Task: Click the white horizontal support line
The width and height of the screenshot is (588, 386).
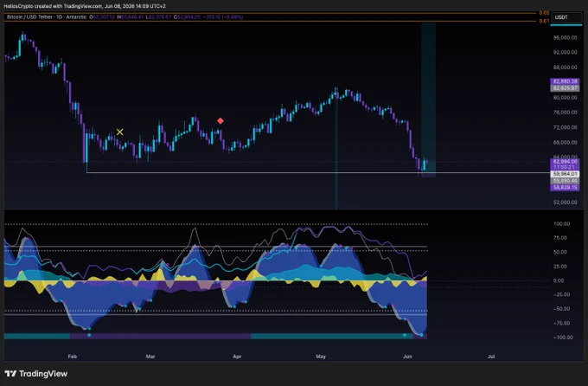Action: click(x=318, y=173)
